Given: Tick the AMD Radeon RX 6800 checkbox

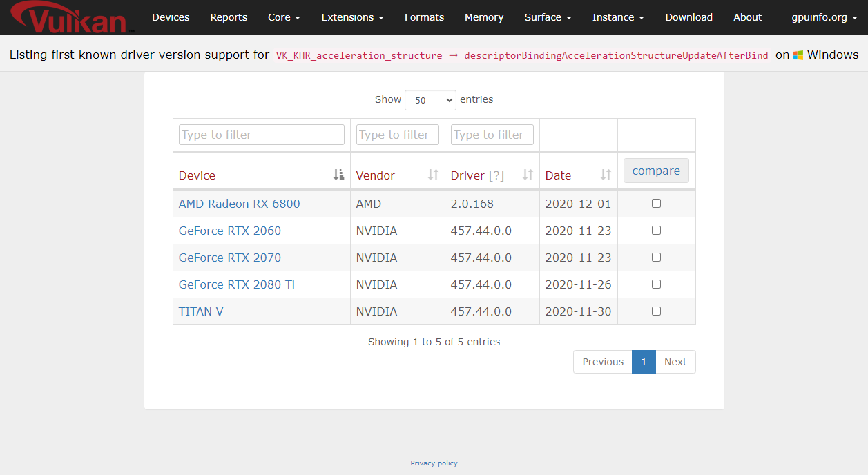Looking at the screenshot, I should point(656,203).
